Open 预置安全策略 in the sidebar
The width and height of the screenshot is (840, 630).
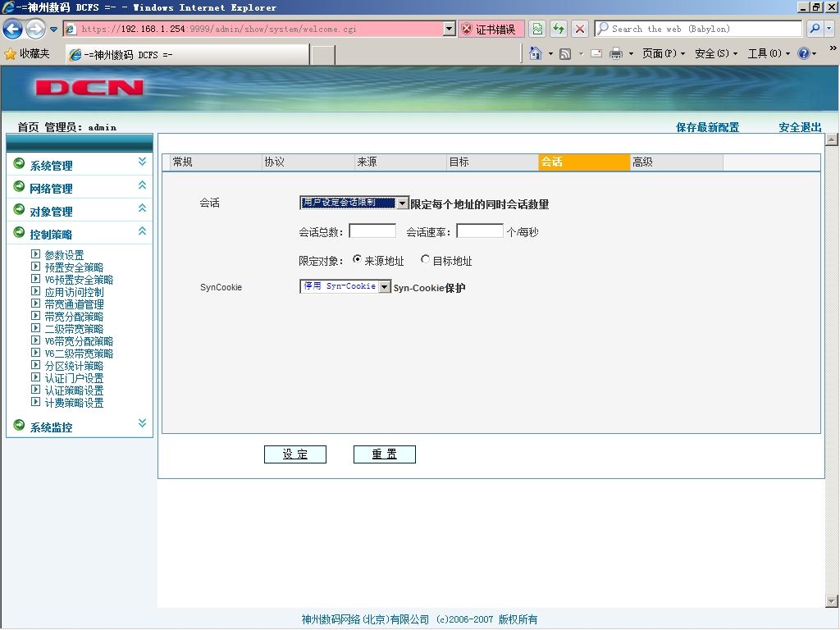(x=74, y=267)
